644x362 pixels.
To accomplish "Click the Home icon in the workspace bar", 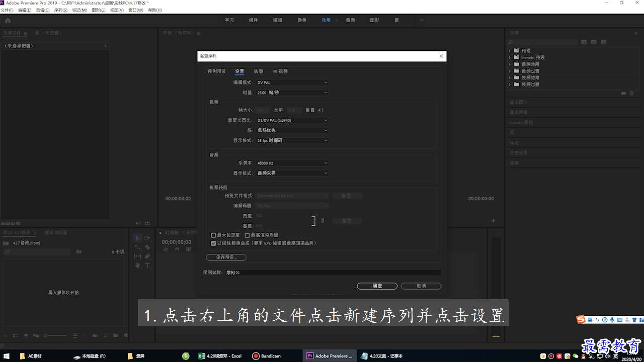I will 8,20.
